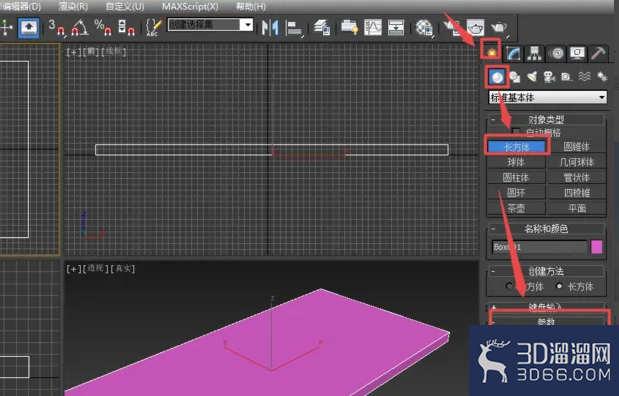Open the 帮助(H) menu

[251, 6]
